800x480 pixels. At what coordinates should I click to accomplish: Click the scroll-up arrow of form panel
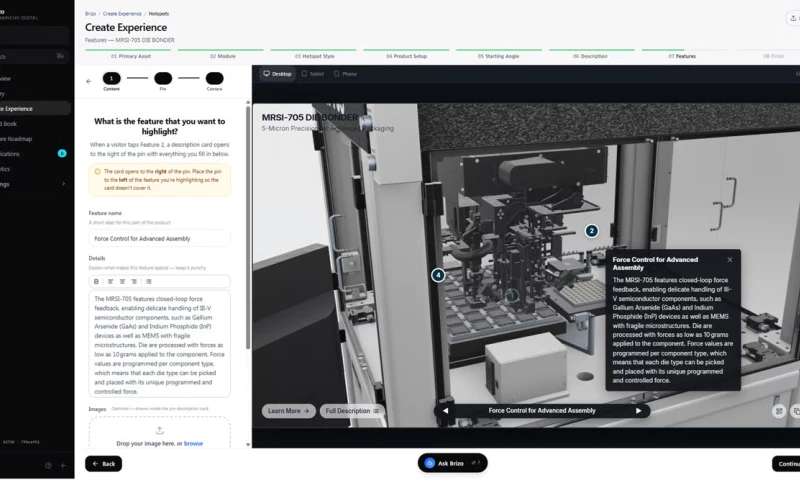pos(248,103)
